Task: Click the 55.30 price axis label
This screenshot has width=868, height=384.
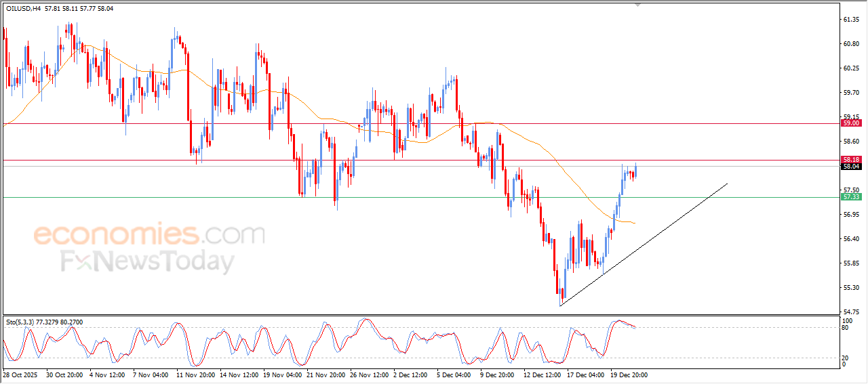Action: pos(852,288)
